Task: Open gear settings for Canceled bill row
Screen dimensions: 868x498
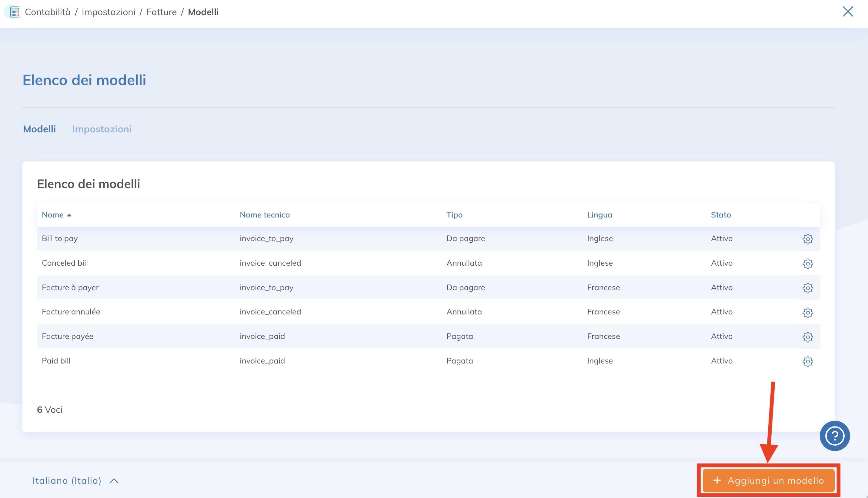Action: (x=807, y=263)
